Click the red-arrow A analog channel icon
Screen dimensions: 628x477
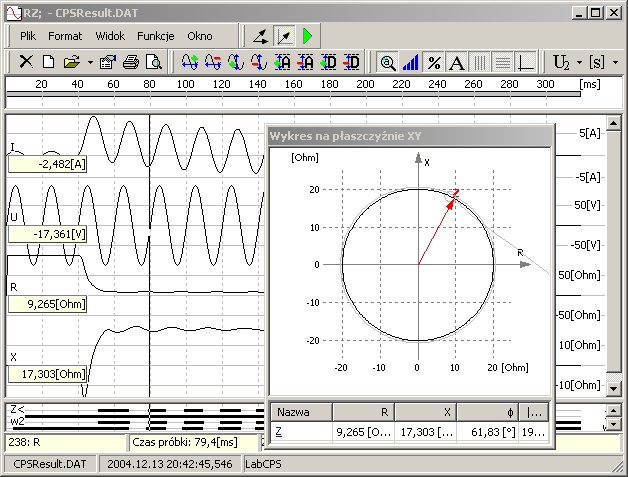[306, 62]
